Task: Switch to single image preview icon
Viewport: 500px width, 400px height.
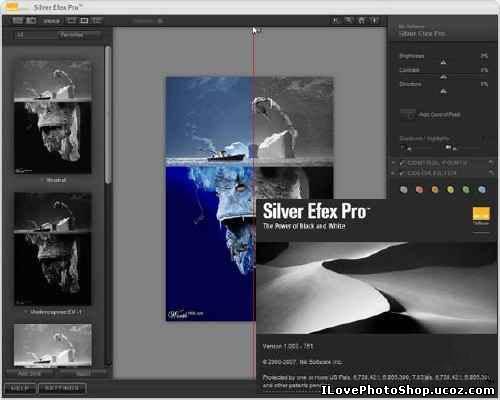Action: tap(71, 20)
